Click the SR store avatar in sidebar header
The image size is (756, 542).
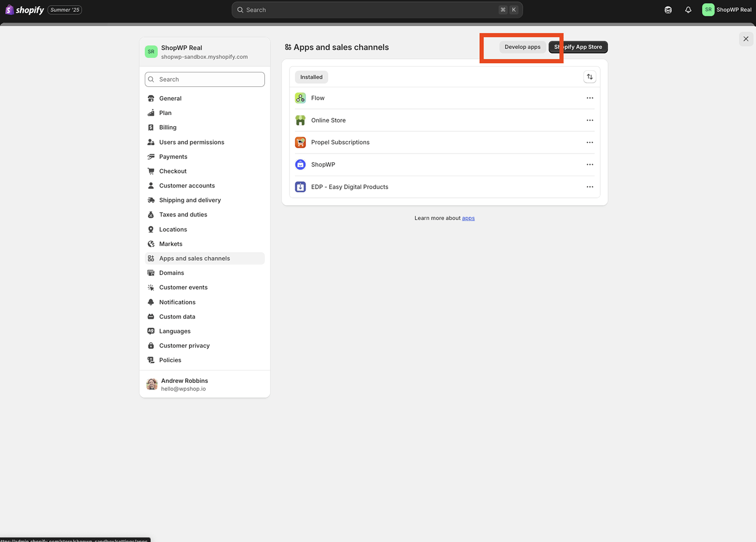coord(151,52)
